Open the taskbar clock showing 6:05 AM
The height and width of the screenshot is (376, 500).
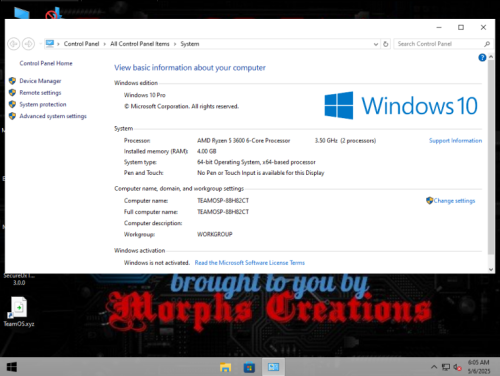pyautogui.click(x=479, y=367)
